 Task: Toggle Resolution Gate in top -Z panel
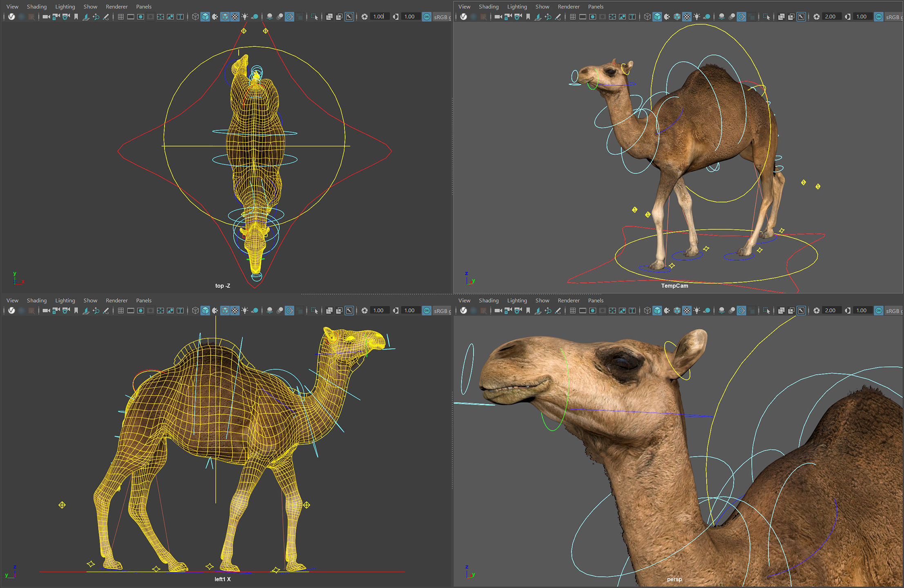[141, 17]
